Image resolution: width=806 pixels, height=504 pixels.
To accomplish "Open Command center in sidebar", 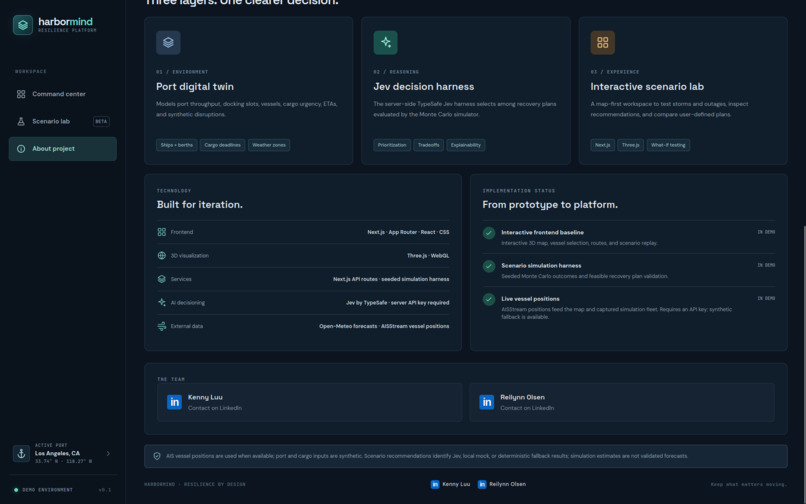I will pyautogui.click(x=63, y=94).
